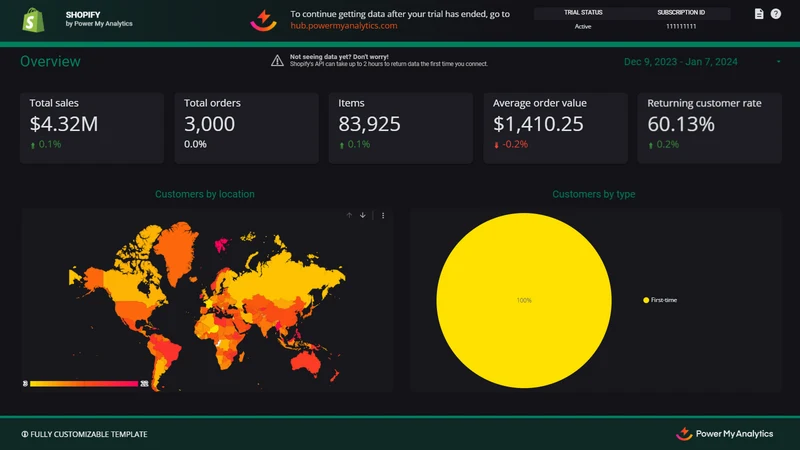Viewport: 800px width, 450px height.
Task: Click the Overview heading
Action: [x=50, y=61]
